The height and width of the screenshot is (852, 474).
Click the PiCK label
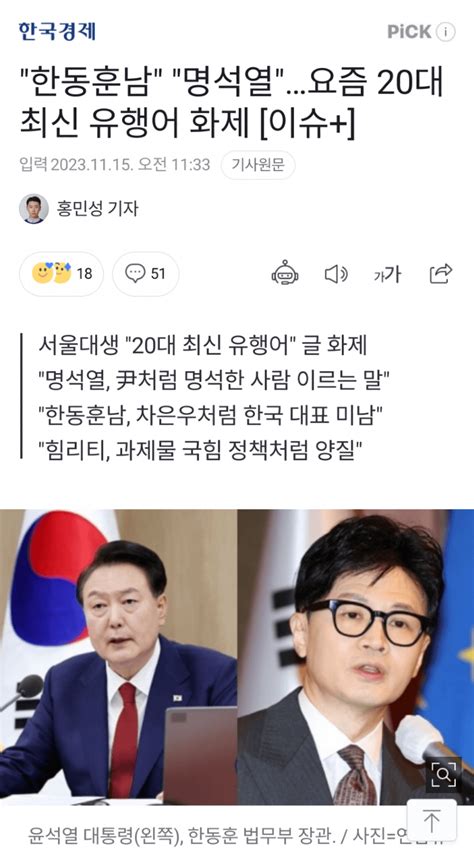tap(409, 32)
